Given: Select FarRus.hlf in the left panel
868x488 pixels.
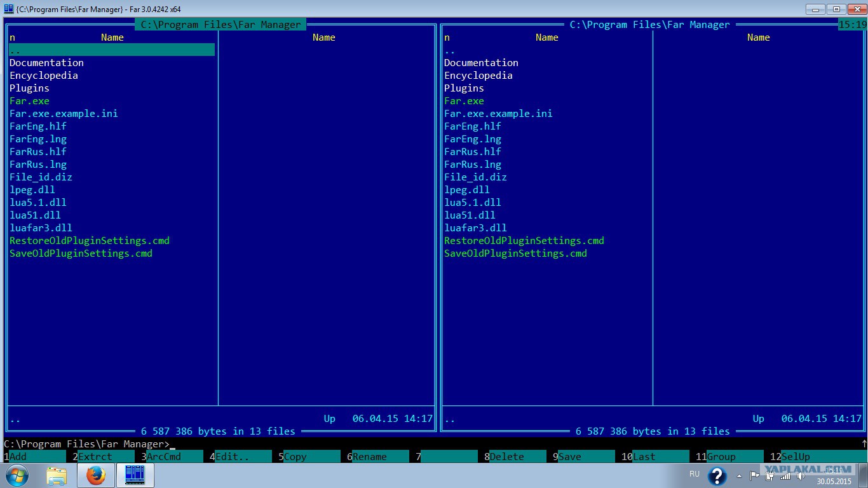Looking at the screenshot, I should pos(38,152).
